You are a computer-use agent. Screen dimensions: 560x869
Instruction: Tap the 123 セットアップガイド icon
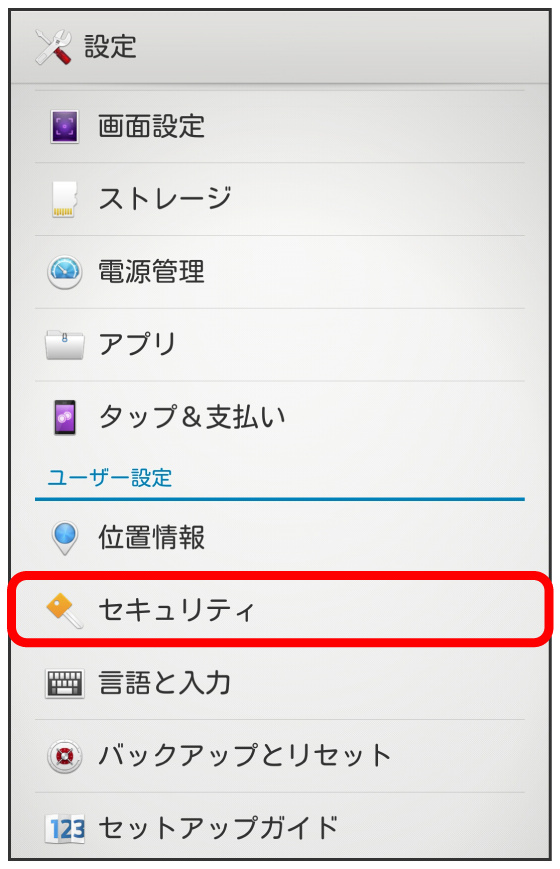click(65, 829)
